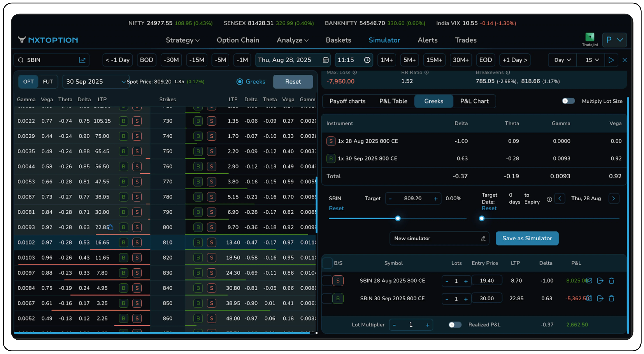This screenshot has height=354, width=644.
Task: Toggle the Realized P&L switch
Action: 455,325
